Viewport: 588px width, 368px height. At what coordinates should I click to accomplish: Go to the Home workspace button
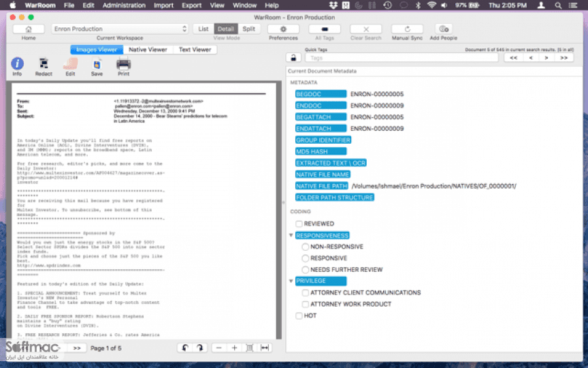[29, 29]
